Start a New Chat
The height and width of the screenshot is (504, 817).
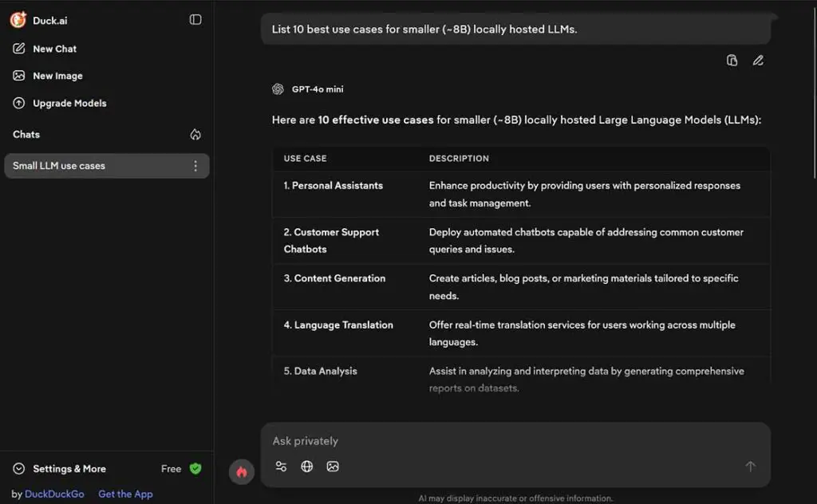54,49
